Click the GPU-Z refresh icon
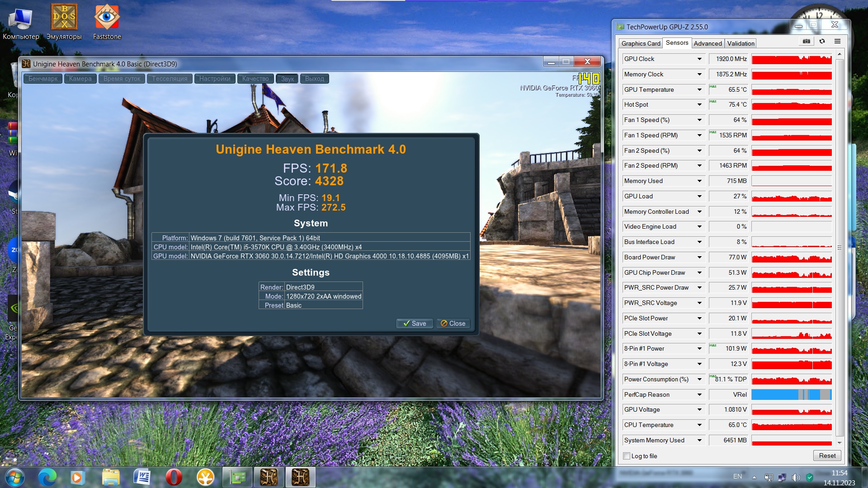This screenshot has height=488, width=868. (x=822, y=42)
